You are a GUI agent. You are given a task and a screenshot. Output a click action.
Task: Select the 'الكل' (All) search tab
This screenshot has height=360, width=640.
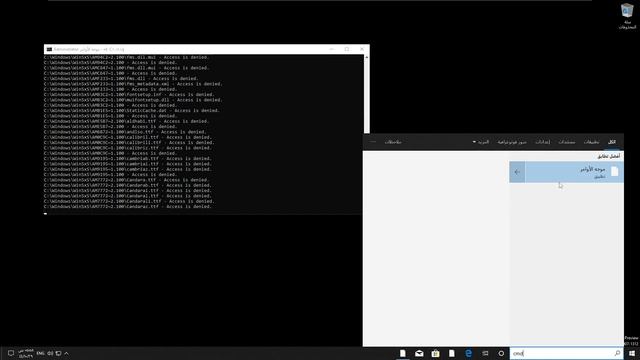pos(612,142)
